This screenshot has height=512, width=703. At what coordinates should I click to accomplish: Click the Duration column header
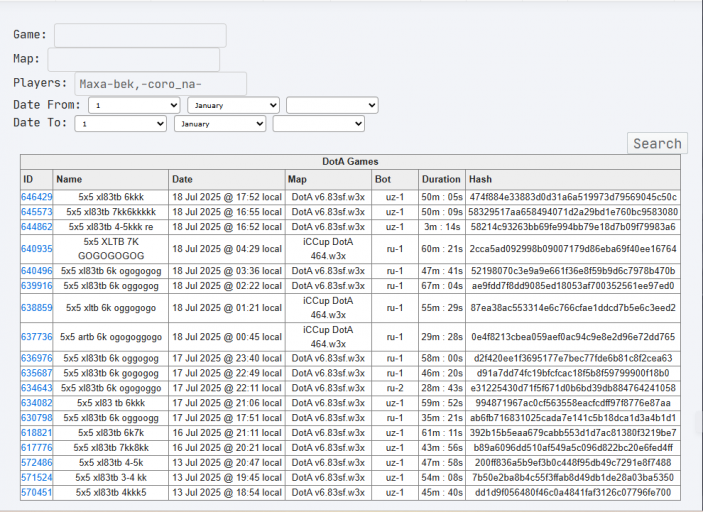point(442,179)
